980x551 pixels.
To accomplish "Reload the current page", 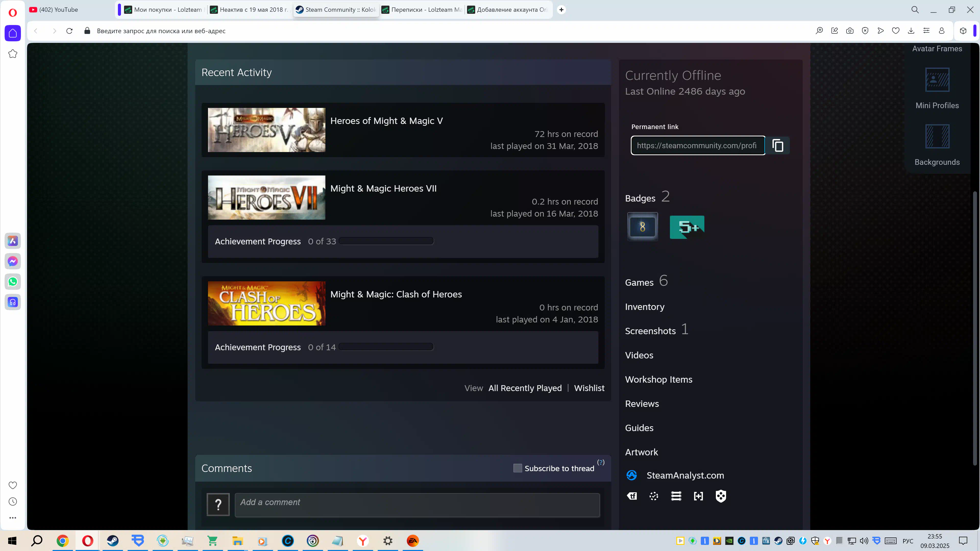I will pos(69,31).
